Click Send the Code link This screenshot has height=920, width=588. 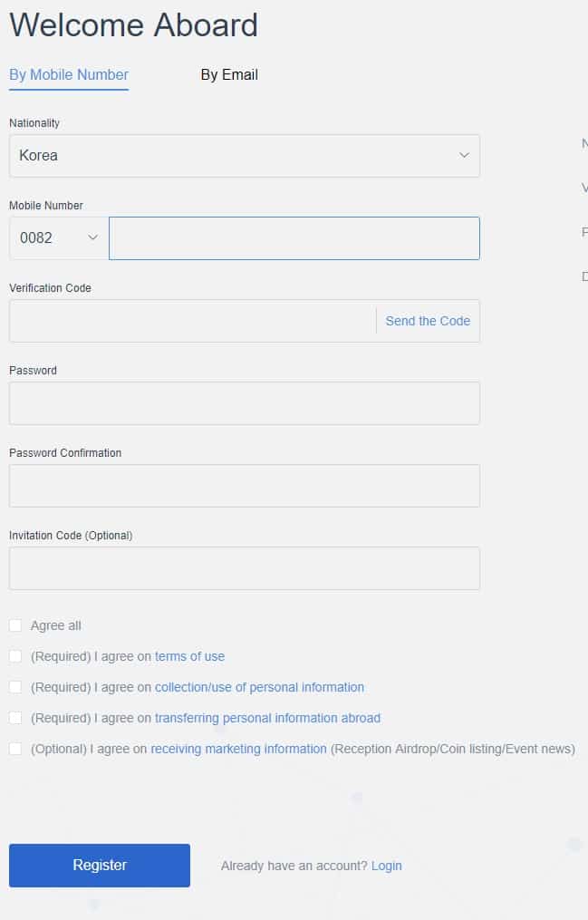tap(428, 321)
